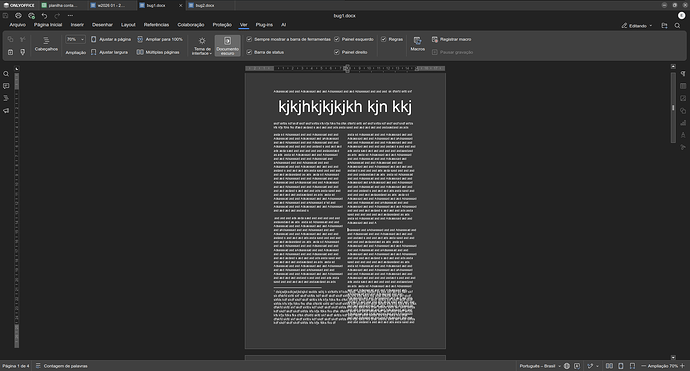The width and height of the screenshot is (690, 371).
Task: Click the indent marker on the horizontal ruler
Action: tap(347, 68)
